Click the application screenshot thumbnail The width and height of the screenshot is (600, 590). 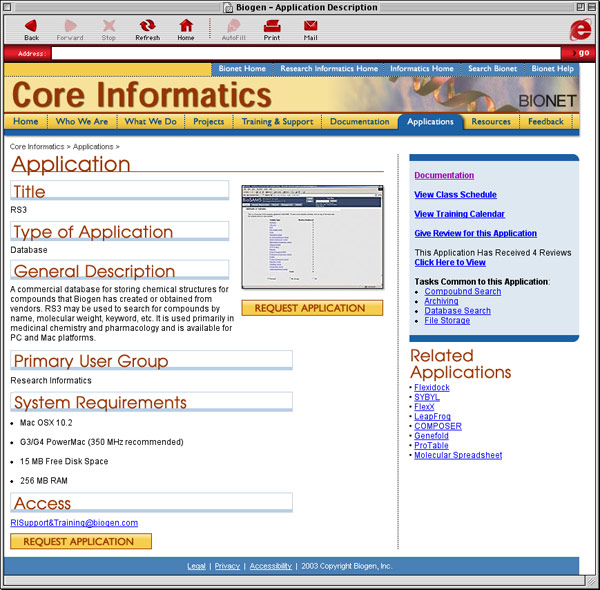pos(312,237)
